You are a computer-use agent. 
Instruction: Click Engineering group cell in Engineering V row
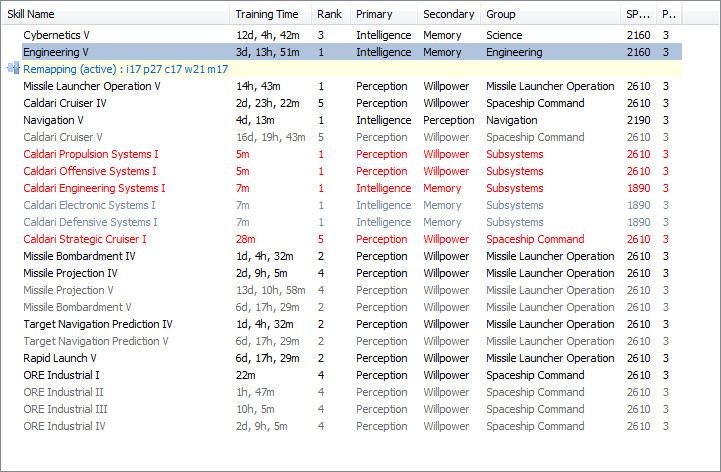514,52
